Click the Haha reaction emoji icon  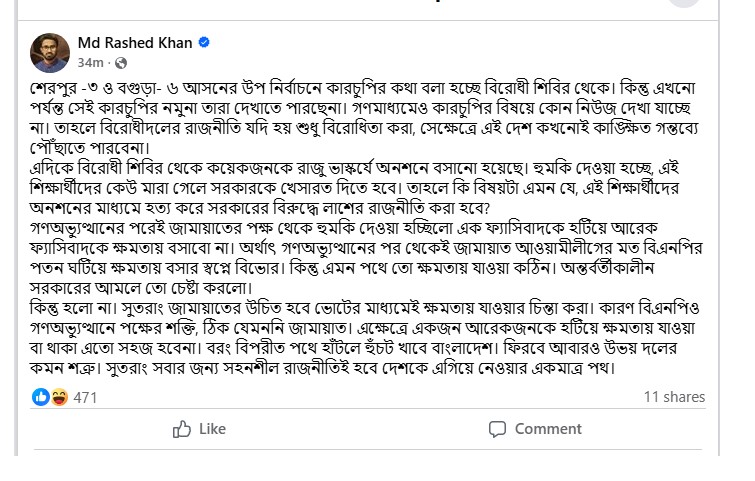tap(57, 397)
